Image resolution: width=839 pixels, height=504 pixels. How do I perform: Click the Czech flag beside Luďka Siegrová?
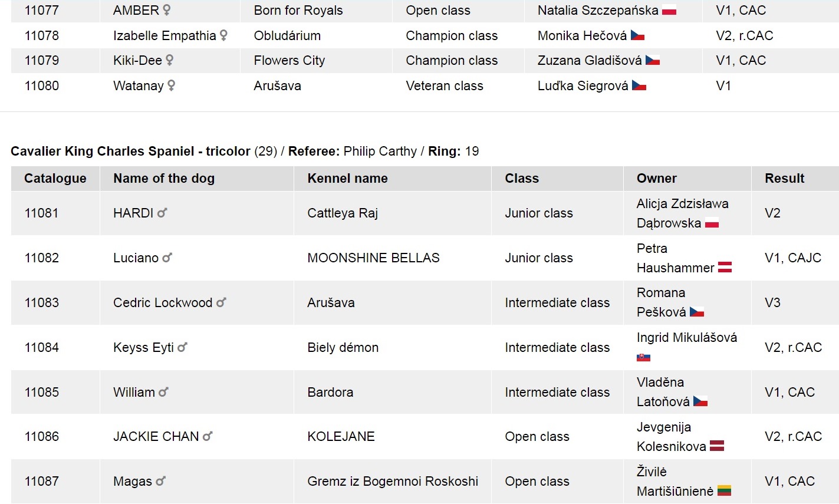[639, 86]
